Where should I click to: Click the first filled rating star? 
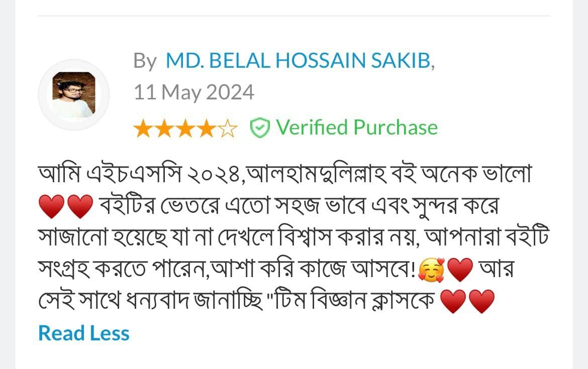pos(142,129)
